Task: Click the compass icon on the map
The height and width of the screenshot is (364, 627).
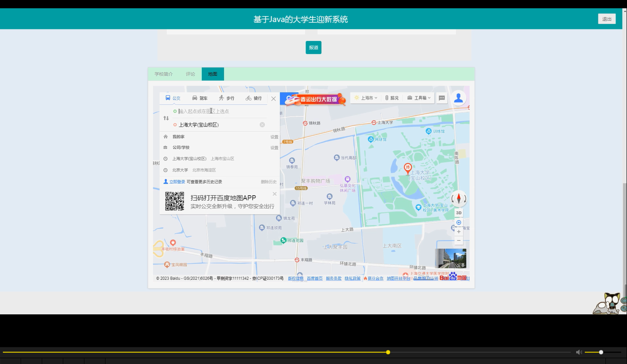Action: tap(459, 199)
